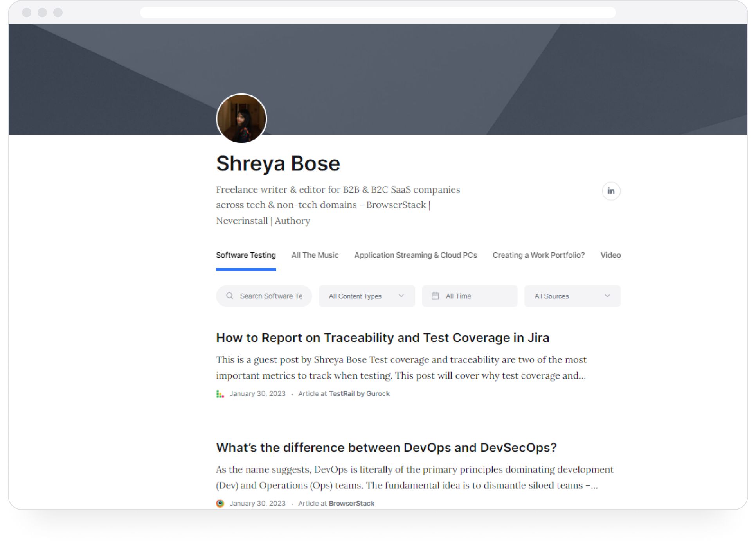756x549 pixels.
Task: Open Application Streaming & Cloud PCs tab
Action: [416, 255]
